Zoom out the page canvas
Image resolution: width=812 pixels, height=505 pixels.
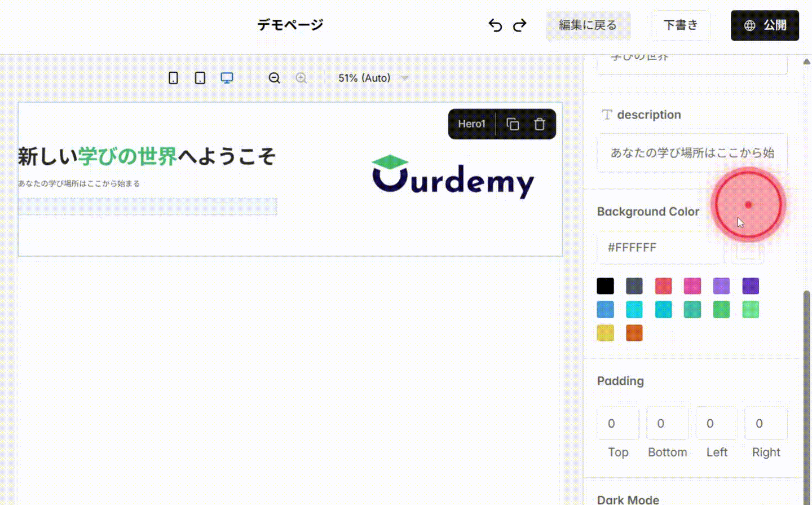pos(274,78)
